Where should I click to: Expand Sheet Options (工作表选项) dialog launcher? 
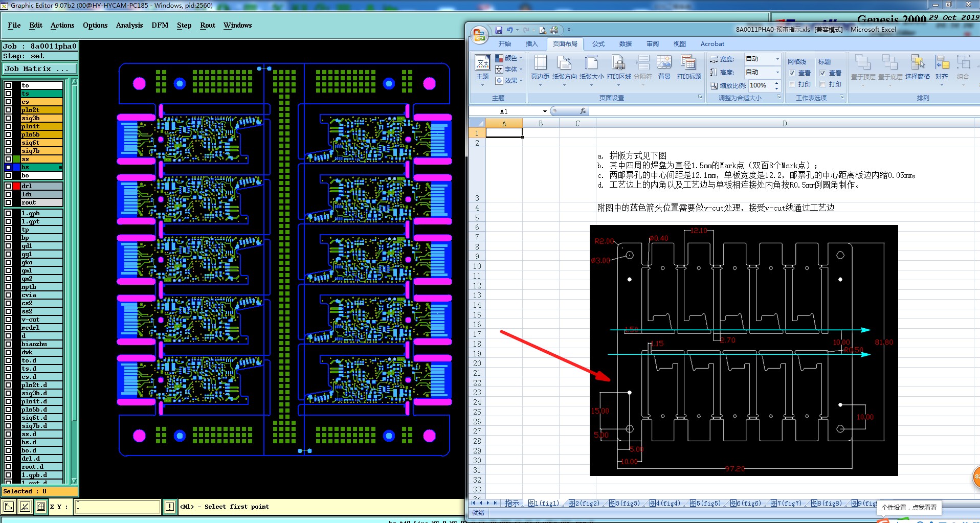[841, 97]
